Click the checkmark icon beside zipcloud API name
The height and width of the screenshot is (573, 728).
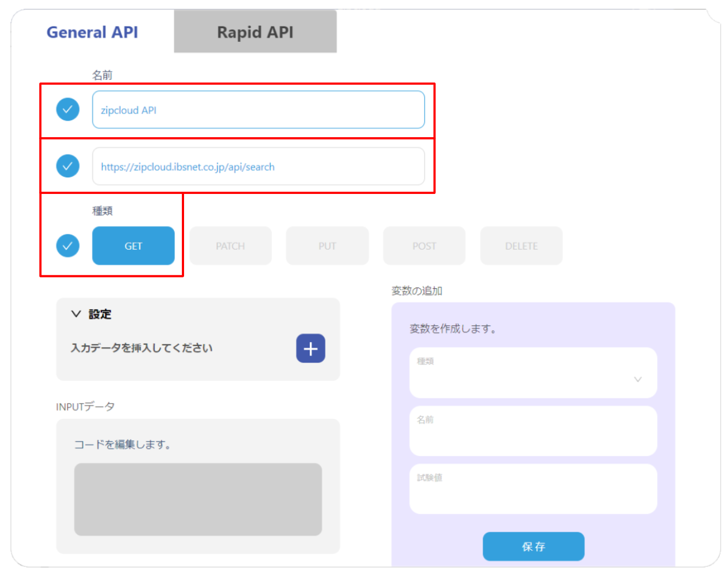coord(68,110)
